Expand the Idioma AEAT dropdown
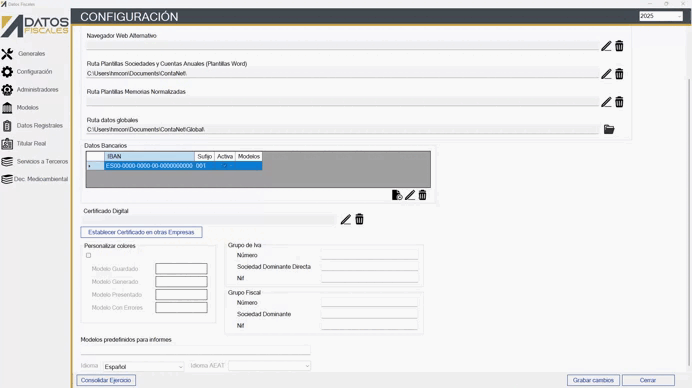This screenshot has height=388, width=692. (x=269, y=366)
